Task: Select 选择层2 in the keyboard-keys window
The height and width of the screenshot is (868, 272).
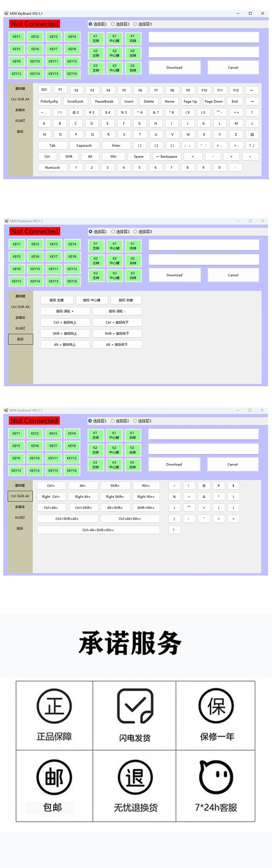Action: [x=120, y=24]
